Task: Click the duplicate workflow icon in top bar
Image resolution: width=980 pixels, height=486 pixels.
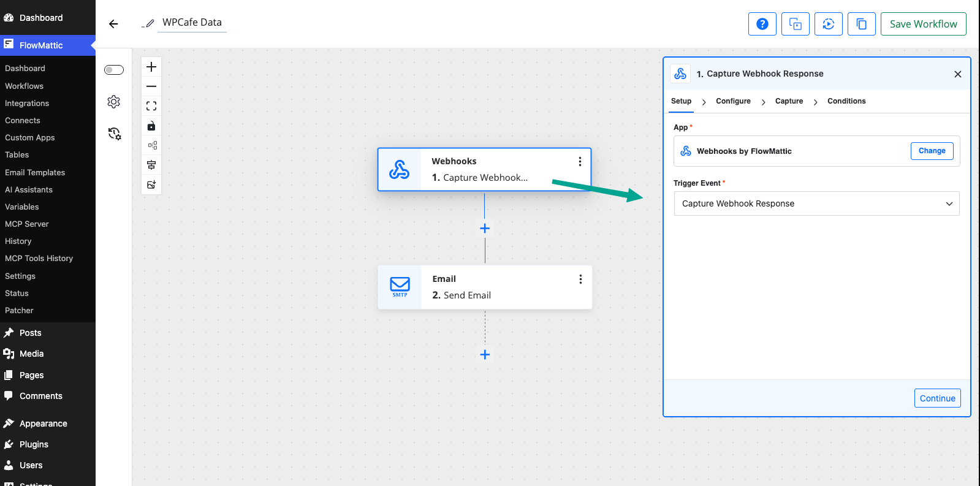Action: (796, 24)
